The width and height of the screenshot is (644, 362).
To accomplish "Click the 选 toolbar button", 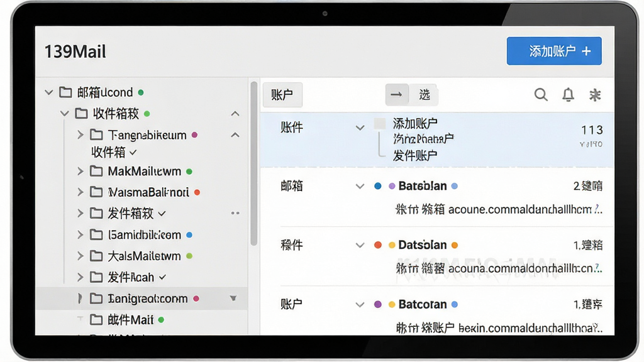I will click(x=425, y=95).
